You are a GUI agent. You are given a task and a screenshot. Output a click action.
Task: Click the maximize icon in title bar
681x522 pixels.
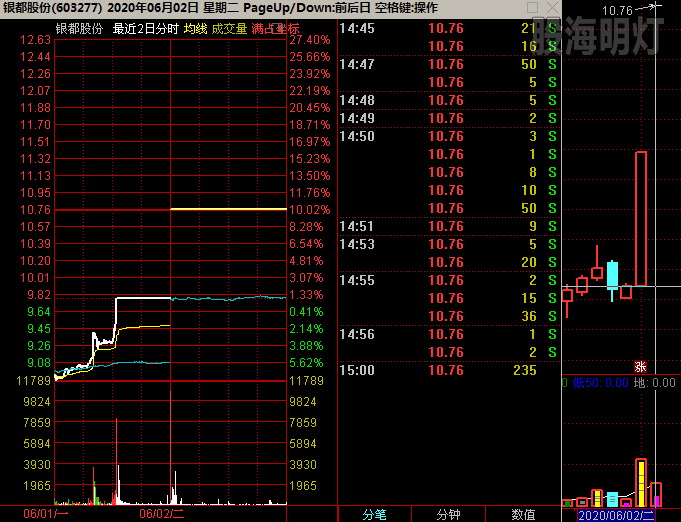tap(532, 7)
